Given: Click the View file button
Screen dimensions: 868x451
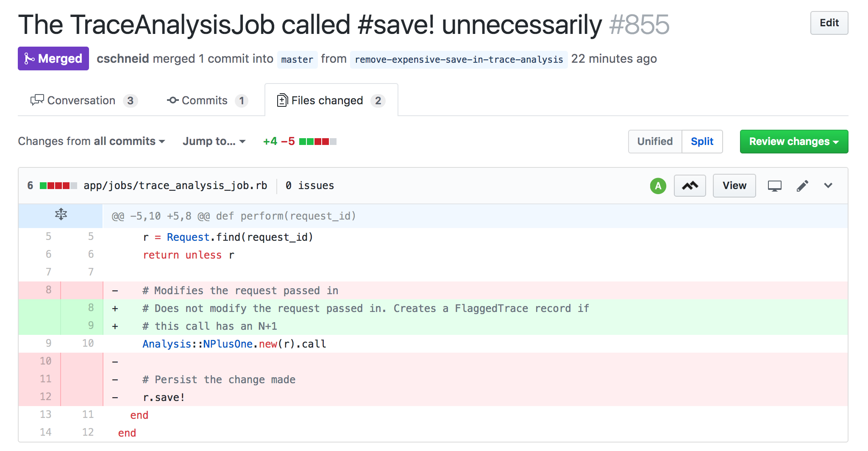Looking at the screenshot, I should click(x=734, y=186).
